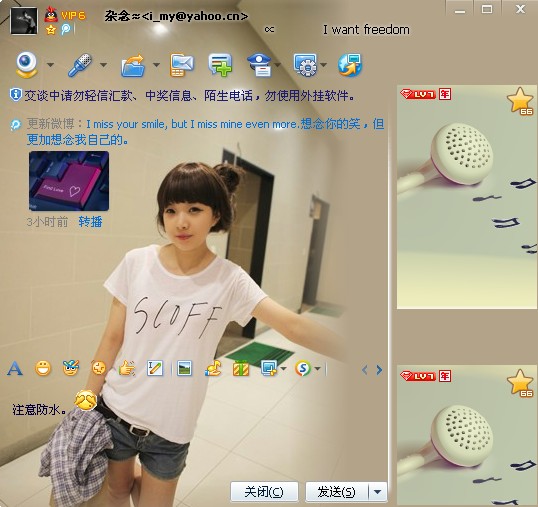Expand the voice call dropdown arrow
This screenshot has height=507, width=538.
click(x=103, y=64)
